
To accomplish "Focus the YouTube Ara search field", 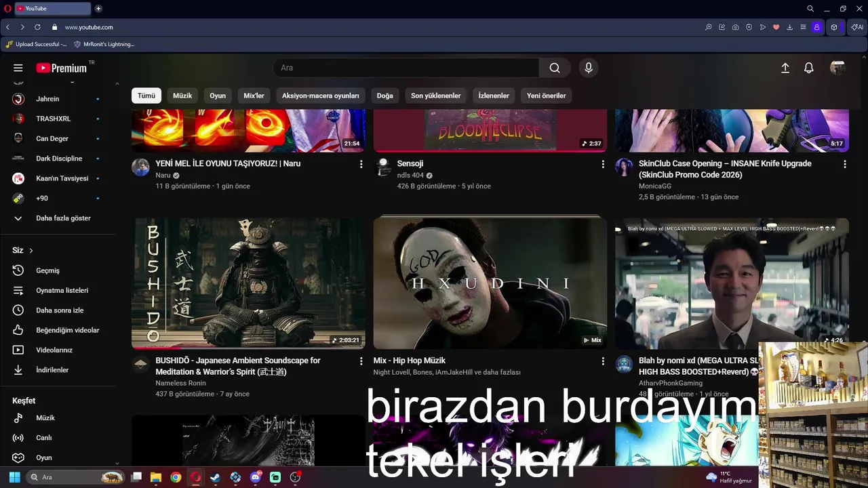I will pyautogui.click(x=406, y=68).
